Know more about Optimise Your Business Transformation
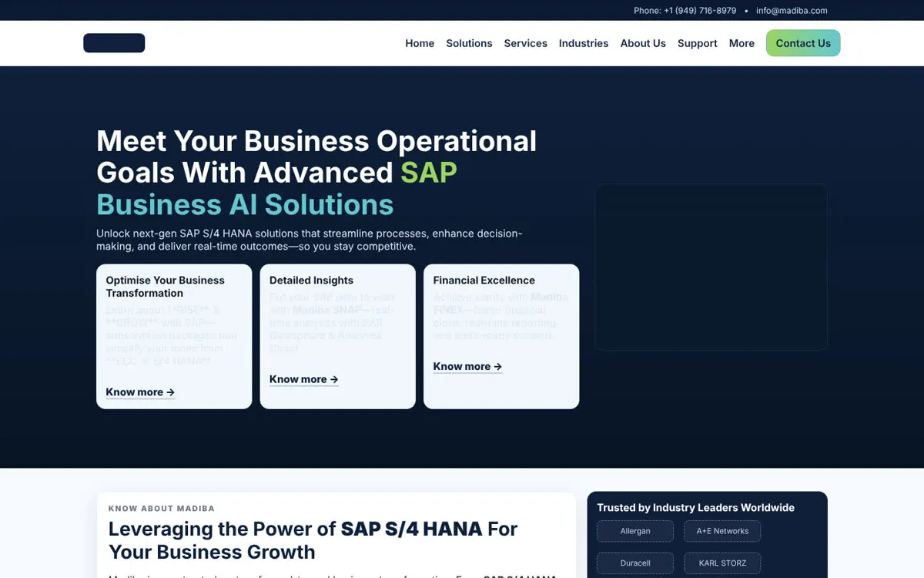Viewport: 924px width, 578px height. (140, 392)
